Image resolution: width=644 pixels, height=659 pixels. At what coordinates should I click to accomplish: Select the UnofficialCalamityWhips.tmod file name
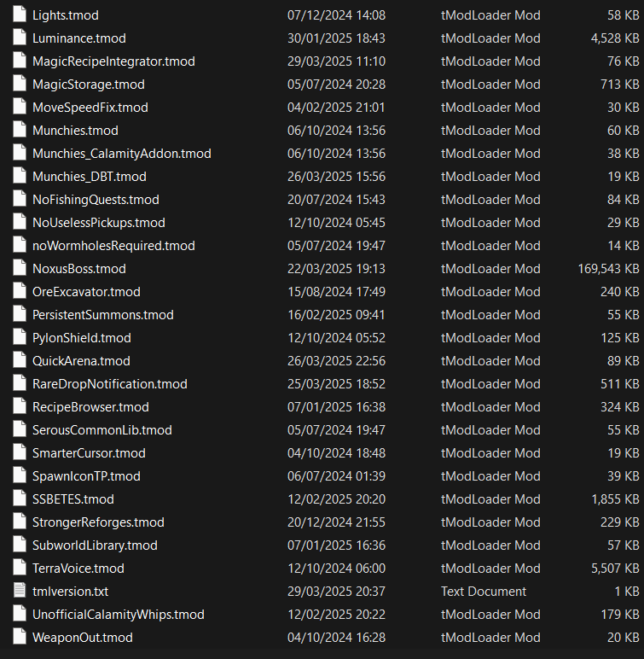coord(119,615)
